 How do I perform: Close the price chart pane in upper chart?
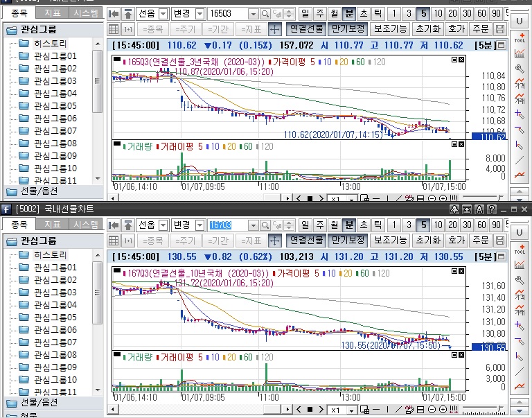point(462,60)
